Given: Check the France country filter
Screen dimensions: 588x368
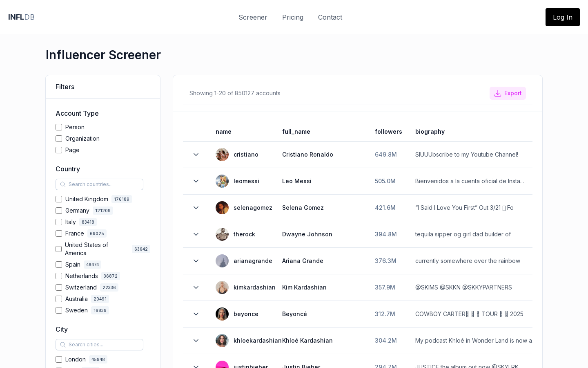Looking at the screenshot, I should 59,233.
